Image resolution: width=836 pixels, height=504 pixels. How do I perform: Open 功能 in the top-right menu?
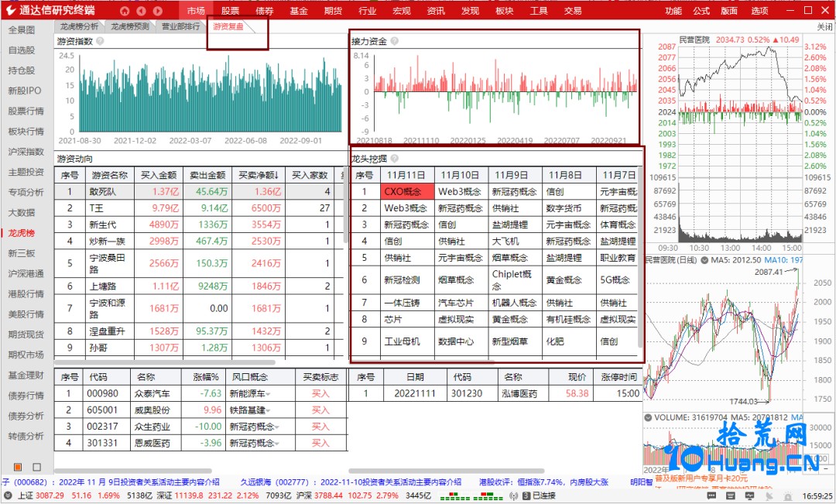[x=673, y=11]
